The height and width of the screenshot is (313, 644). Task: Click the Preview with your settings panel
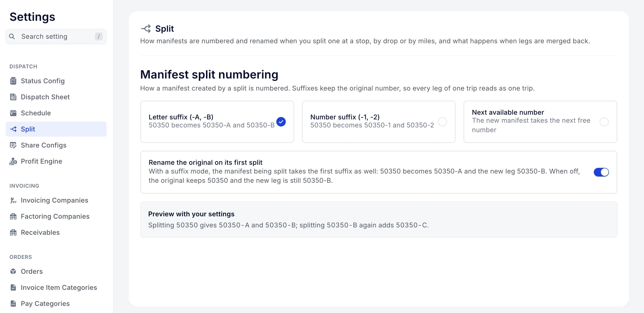379,220
